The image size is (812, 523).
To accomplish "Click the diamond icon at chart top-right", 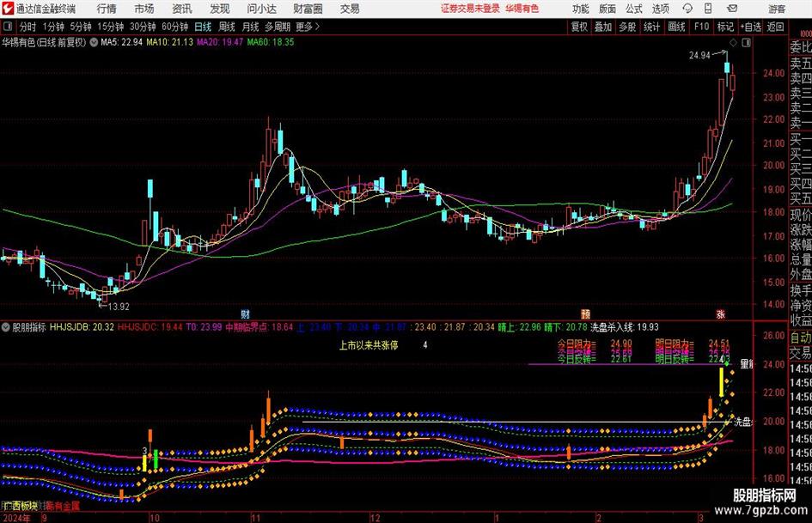I will 733,42.
